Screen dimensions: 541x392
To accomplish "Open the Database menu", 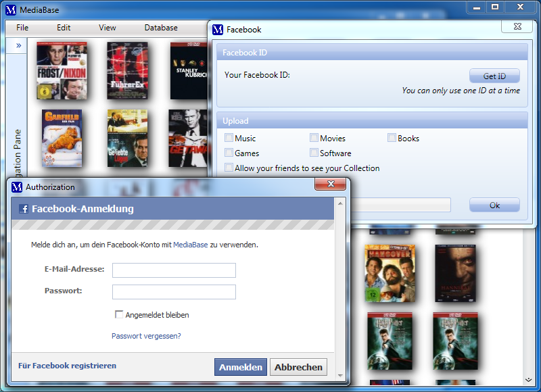I will click(x=161, y=28).
